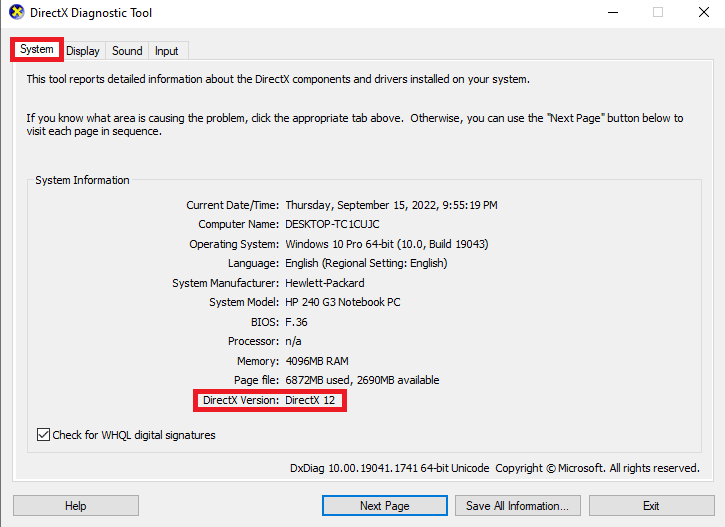Go to Next Page

pos(385,506)
